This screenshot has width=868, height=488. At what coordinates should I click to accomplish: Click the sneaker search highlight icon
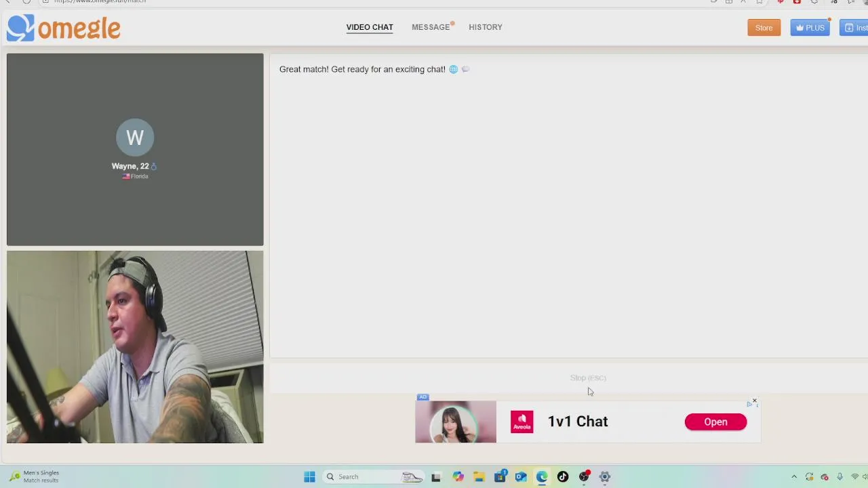pos(412,476)
